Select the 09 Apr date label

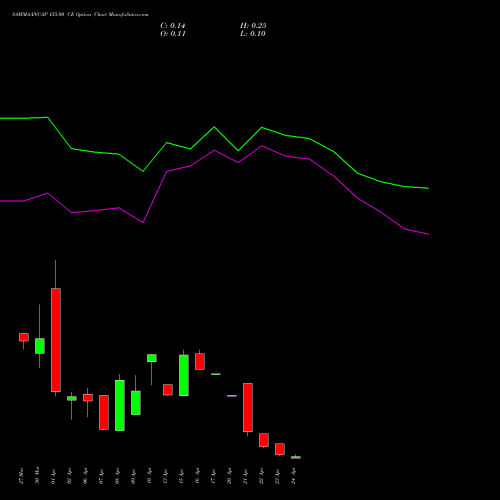click(133, 477)
